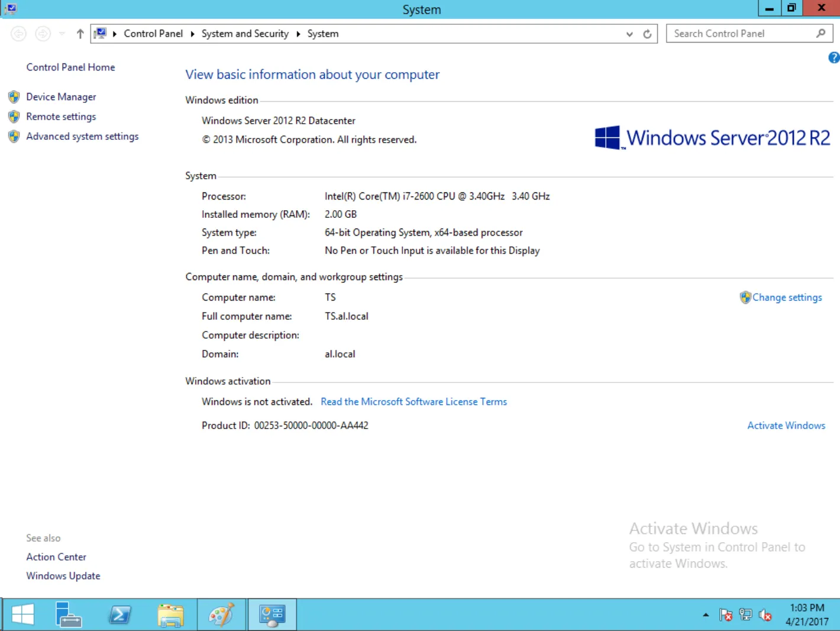The image size is (840, 631).
Task: Open the Start menu Windows logo
Action: [23, 614]
